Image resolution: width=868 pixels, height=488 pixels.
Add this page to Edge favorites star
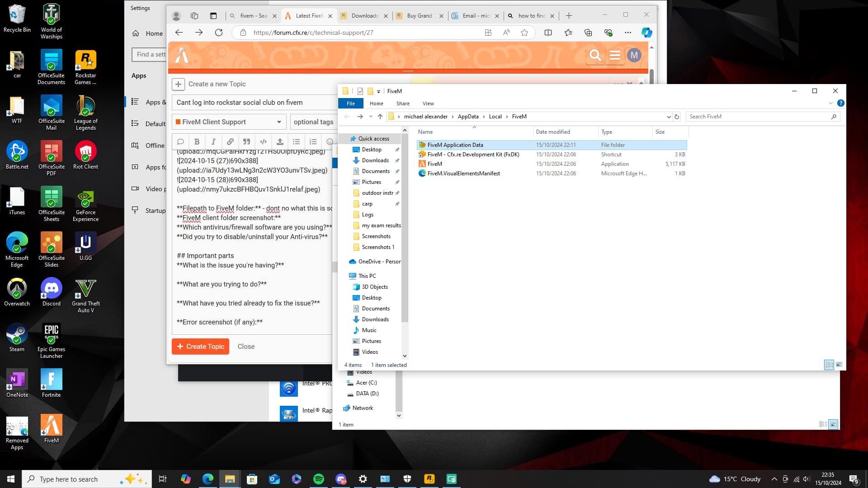[x=524, y=33]
